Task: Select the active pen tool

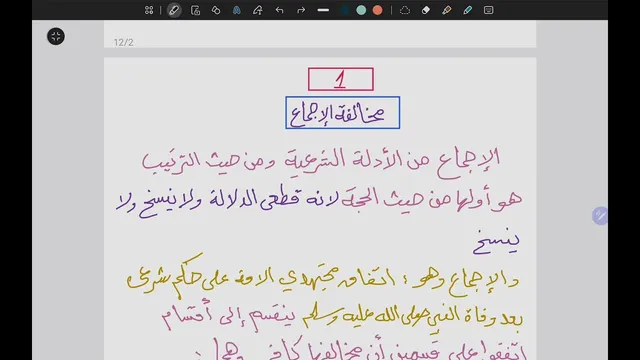Action: click(174, 10)
